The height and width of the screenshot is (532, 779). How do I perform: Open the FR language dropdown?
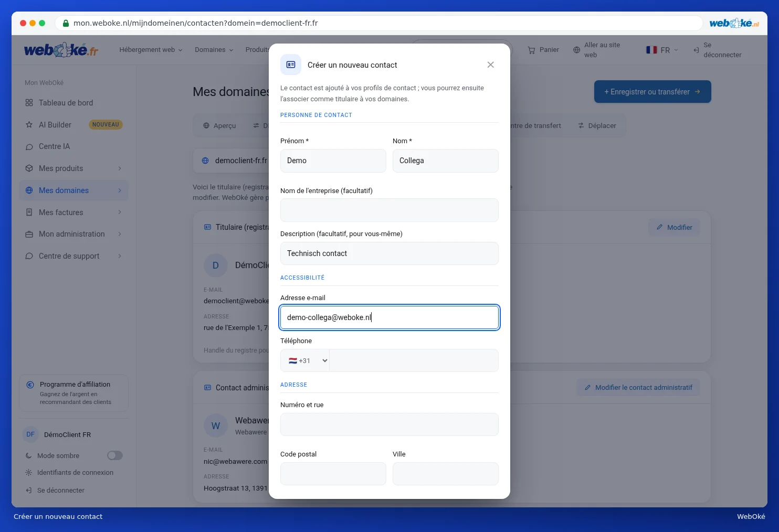tap(662, 50)
